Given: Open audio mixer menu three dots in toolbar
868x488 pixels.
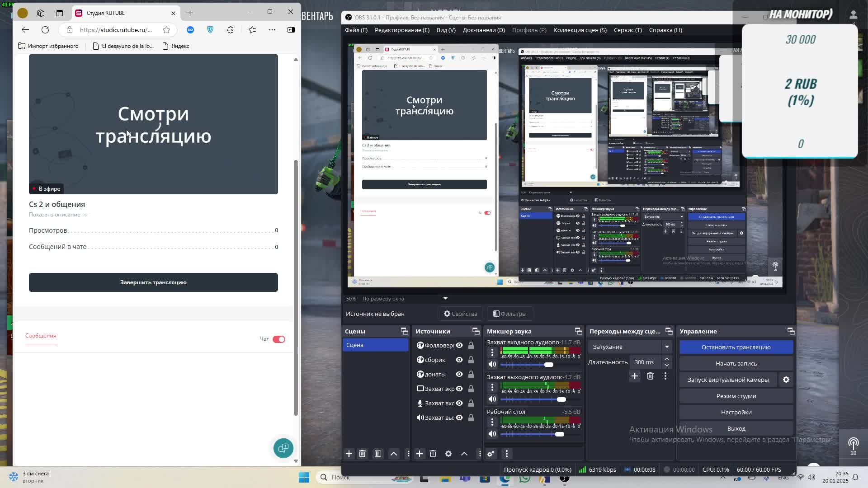Looking at the screenshot, I should 506,454.
